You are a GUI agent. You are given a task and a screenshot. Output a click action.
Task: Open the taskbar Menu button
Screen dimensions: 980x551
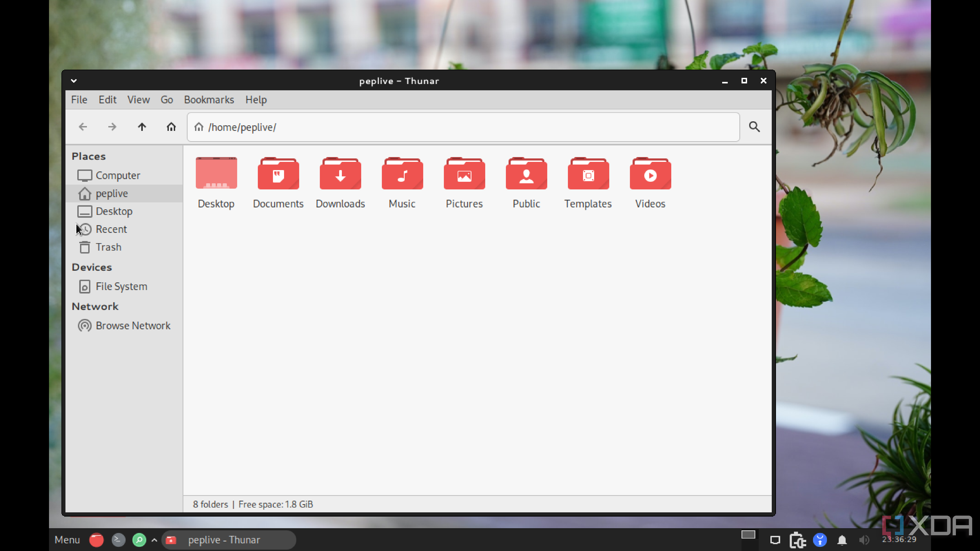pyautogui.click(x=67, y=540)
